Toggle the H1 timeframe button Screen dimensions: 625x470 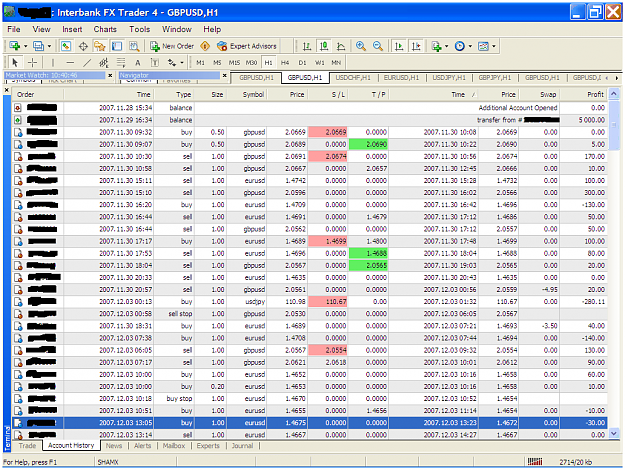[268, 63]
